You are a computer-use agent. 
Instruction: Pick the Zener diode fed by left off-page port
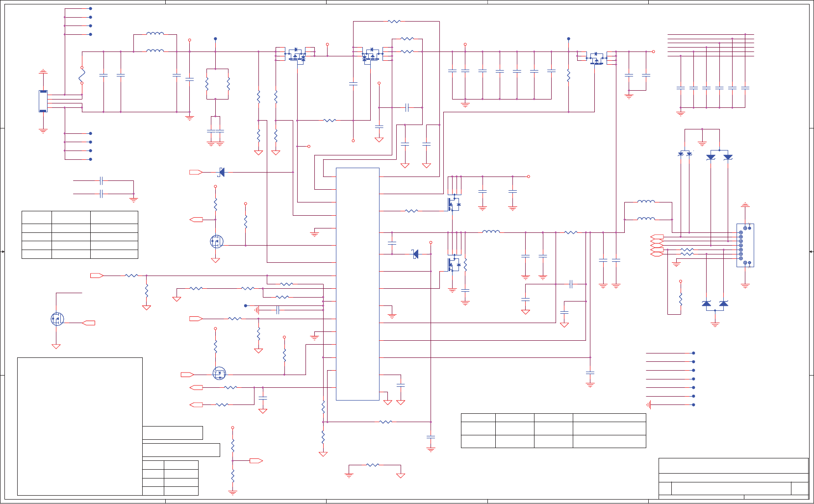tap(221, 172)
